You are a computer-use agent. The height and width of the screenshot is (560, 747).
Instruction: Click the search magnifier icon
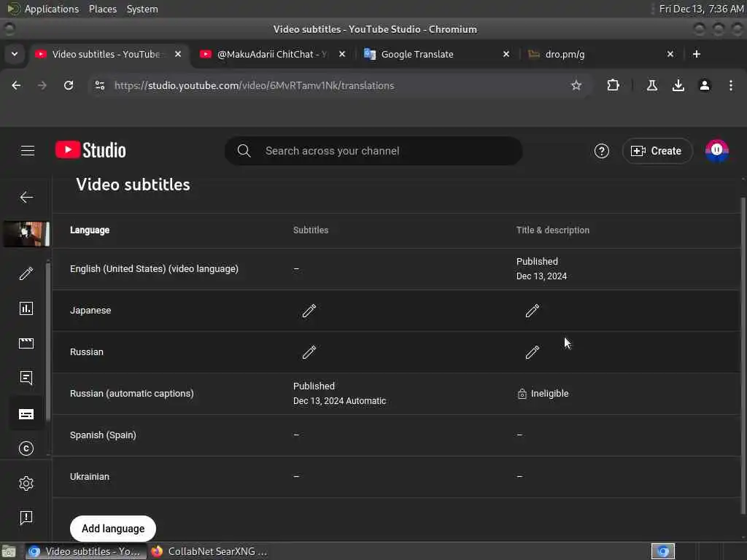(x=244, y=151)
